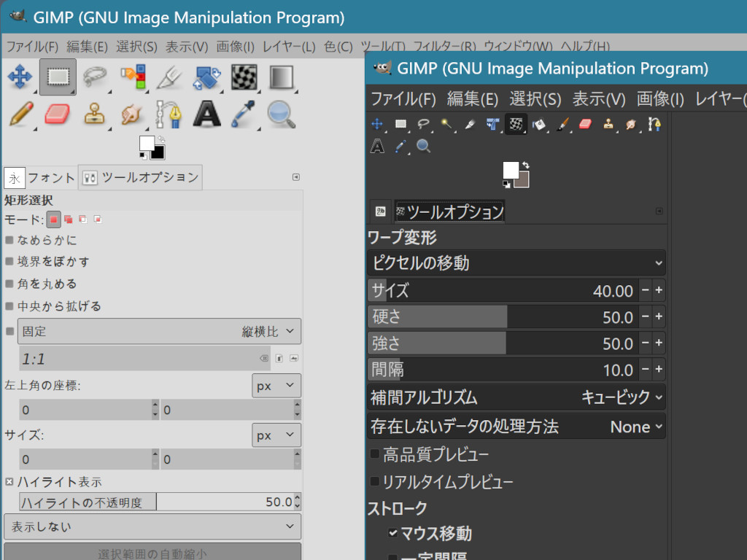Select the Paths tool in light toolbox
Screen dimensions: 747x560
coord(169,114)
